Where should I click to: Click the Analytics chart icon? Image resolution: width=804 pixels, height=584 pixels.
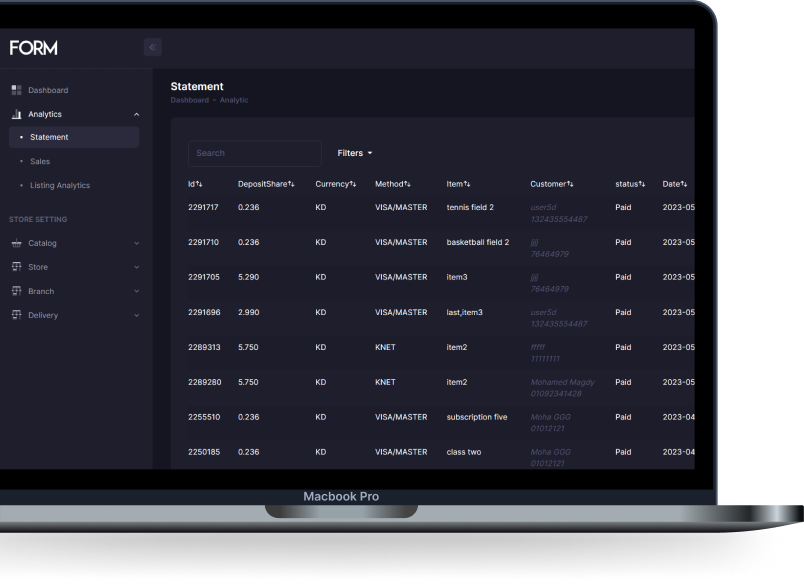pyautogui.click(x=17, y=114)
